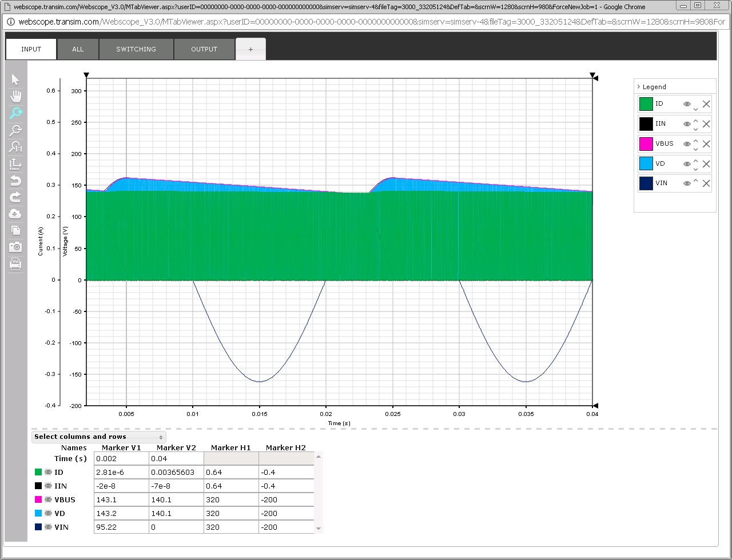Remove the VD trace from the Legend
The width and height of the screenshot is (732, 560).
coord(706,164)
